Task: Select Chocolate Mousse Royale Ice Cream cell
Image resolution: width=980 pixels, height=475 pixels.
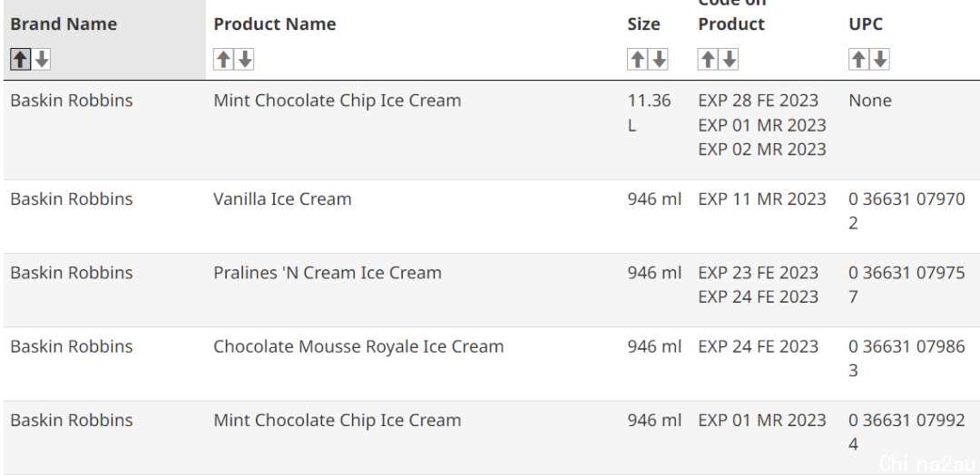Action: pos(358,346)
